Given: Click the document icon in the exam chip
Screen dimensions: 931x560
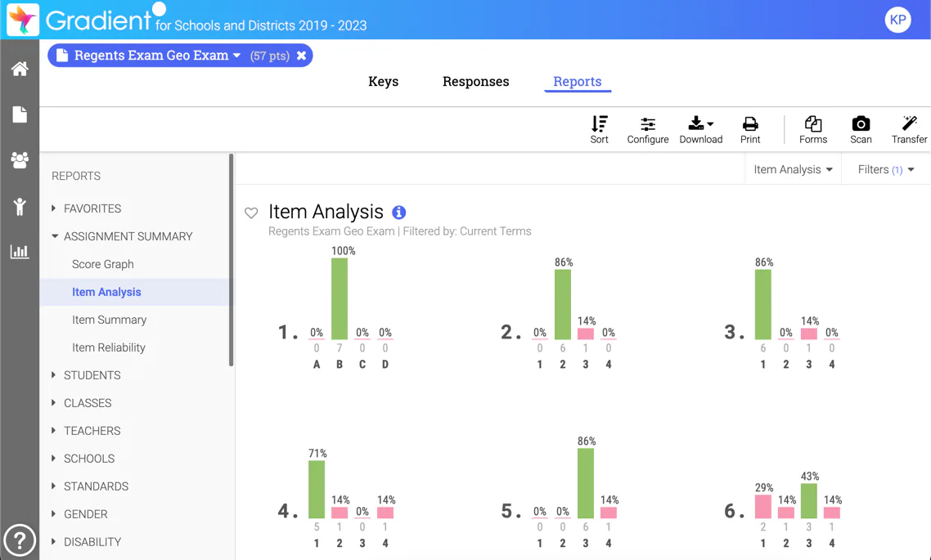Looking at the screenshot, I should [x=61, y=55].
